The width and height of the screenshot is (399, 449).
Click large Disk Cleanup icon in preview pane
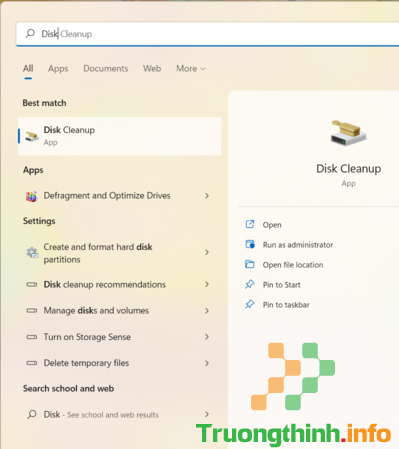click(x=348, y=133)
